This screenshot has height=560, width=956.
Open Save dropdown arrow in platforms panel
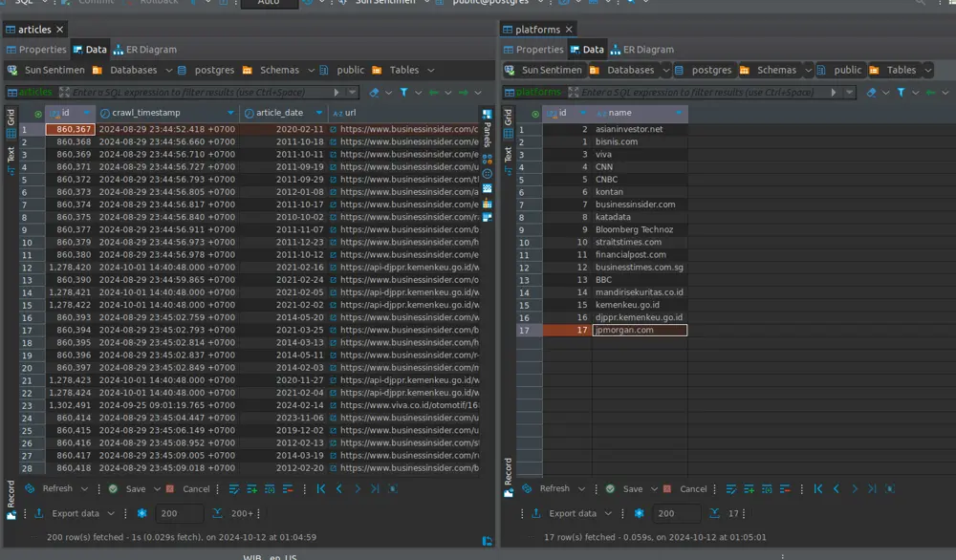click(x=654, y=488)
